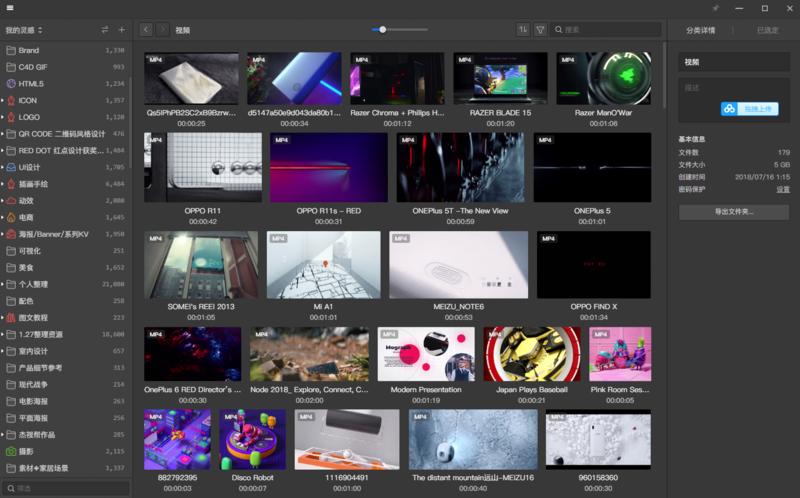
Task: Select the HTML5 folder icon
Action: [x=11, y=84]
